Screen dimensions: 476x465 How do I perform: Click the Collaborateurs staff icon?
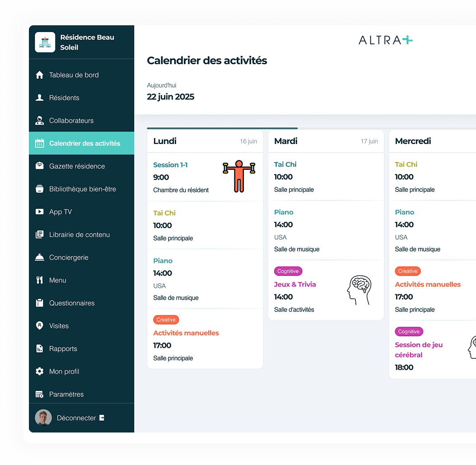click(x=40, y=121)
